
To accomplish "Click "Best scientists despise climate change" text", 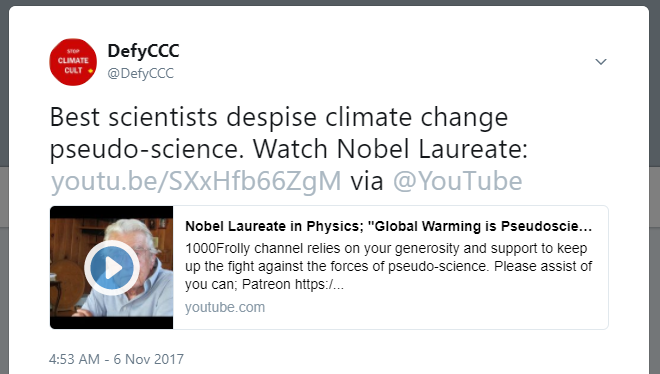I will click(x=279, y=117).
